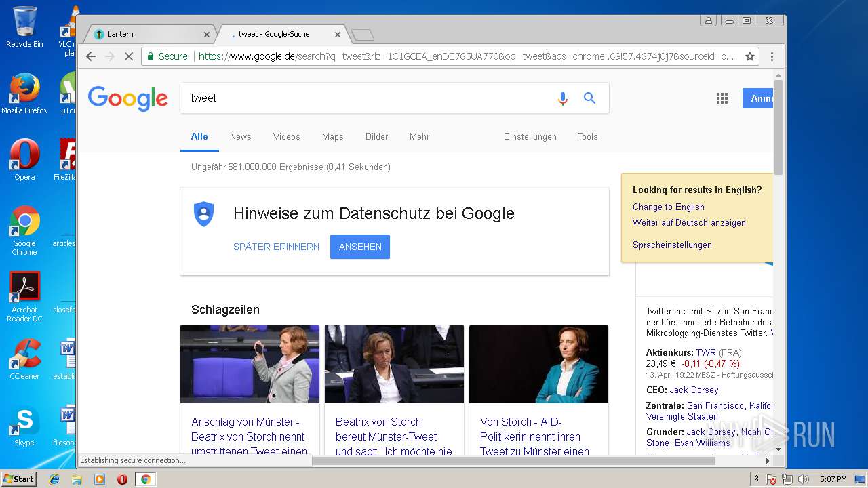Select the Bilder search tab
Viewport: 868px width, 488px height.
[x=377, y=136]
